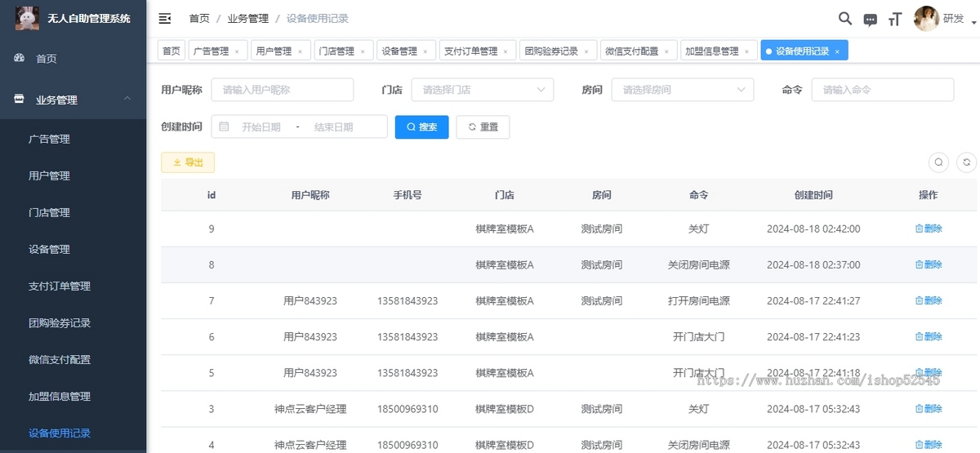Click the 开始日期 date field
Image resolution: width=980 pixels, height=453 pixels.
tap(261, 127)
